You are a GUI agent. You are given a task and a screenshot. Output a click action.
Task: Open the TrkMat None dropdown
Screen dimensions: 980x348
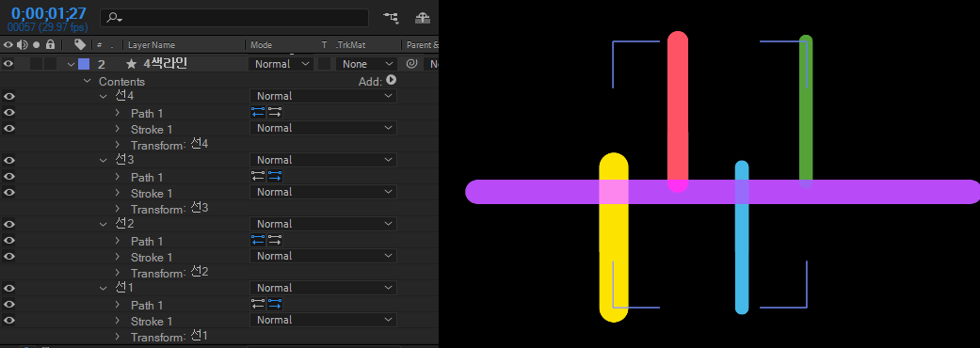click(x=366, y=64)
